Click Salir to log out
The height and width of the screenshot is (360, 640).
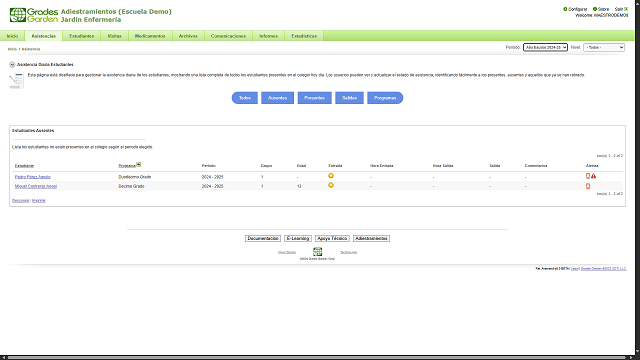[x=621, y=9]
